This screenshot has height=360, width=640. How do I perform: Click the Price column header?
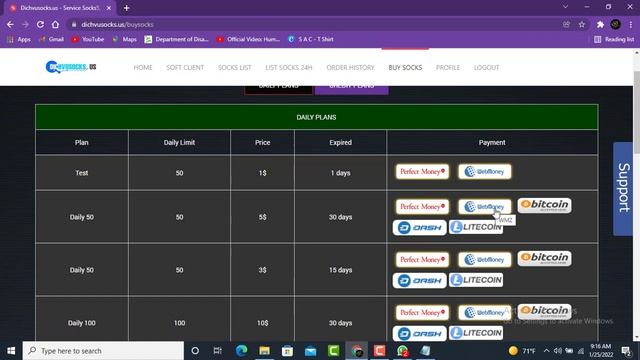coord(262,142)
